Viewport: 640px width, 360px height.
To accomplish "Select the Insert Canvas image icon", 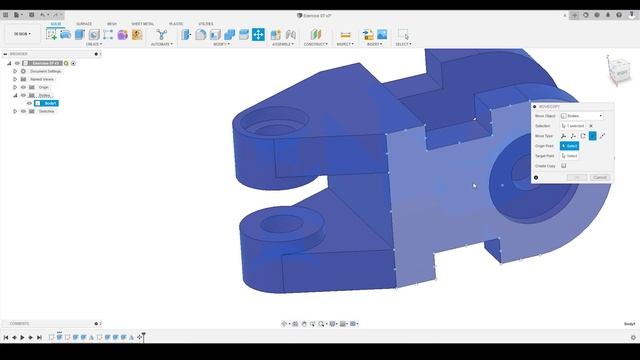I will coord(382,35).
